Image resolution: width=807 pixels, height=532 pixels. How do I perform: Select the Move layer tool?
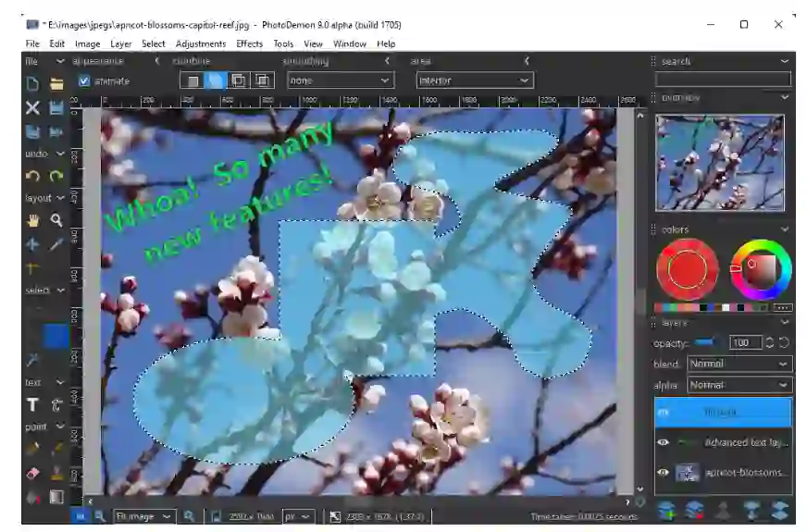pyautogui.click(x=32, y=244)
